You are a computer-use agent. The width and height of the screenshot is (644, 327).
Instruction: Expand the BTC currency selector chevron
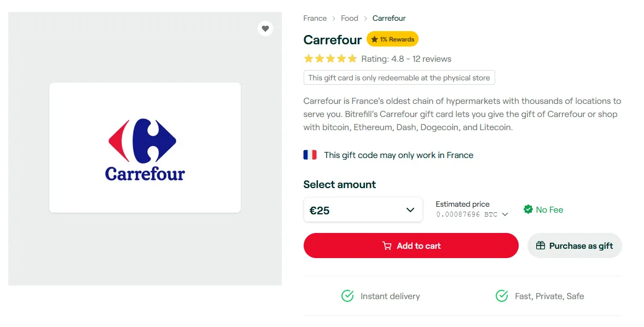point(505,214)
